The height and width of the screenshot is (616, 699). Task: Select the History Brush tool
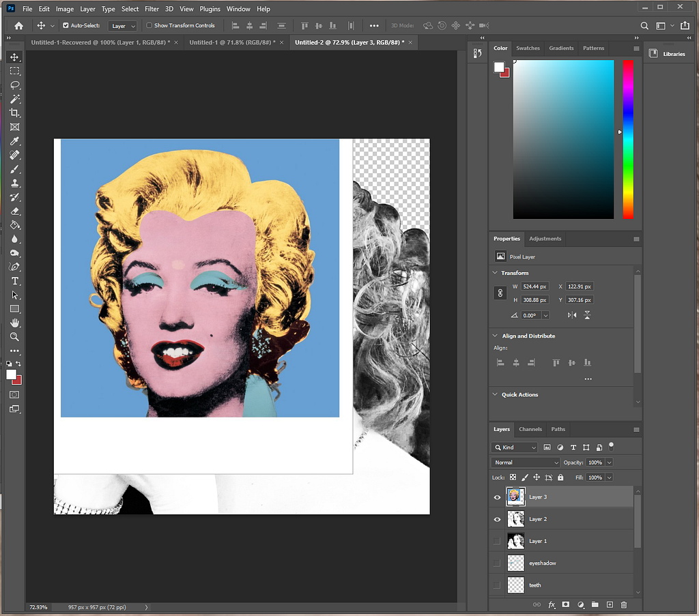[15, 197]
